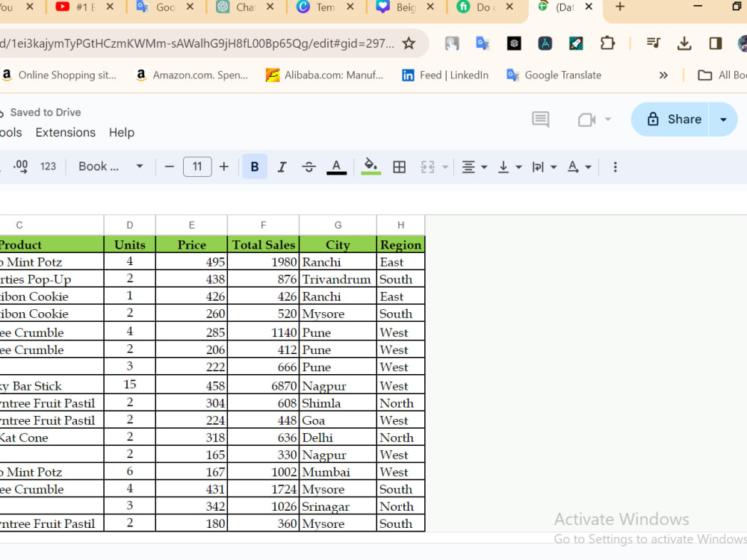Increase font size with the plus button
The width and height of the screenshot is (747, 560).
[224, 167]
